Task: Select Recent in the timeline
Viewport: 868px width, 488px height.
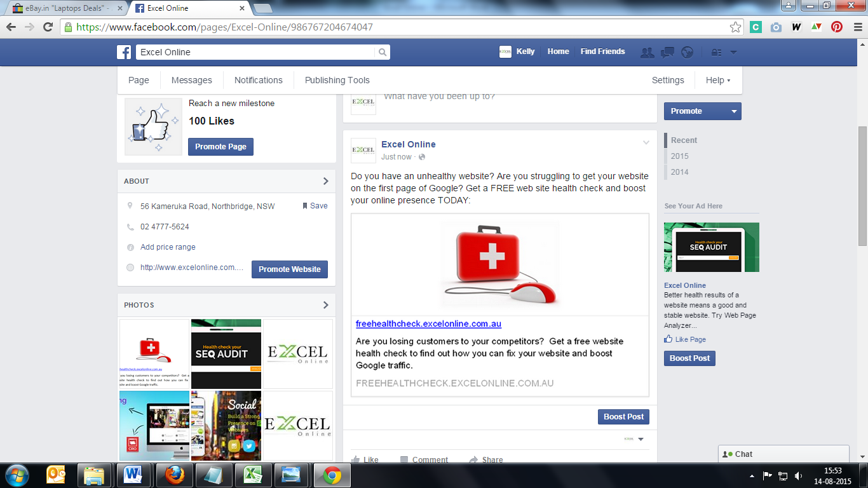Action: [684, 140]
